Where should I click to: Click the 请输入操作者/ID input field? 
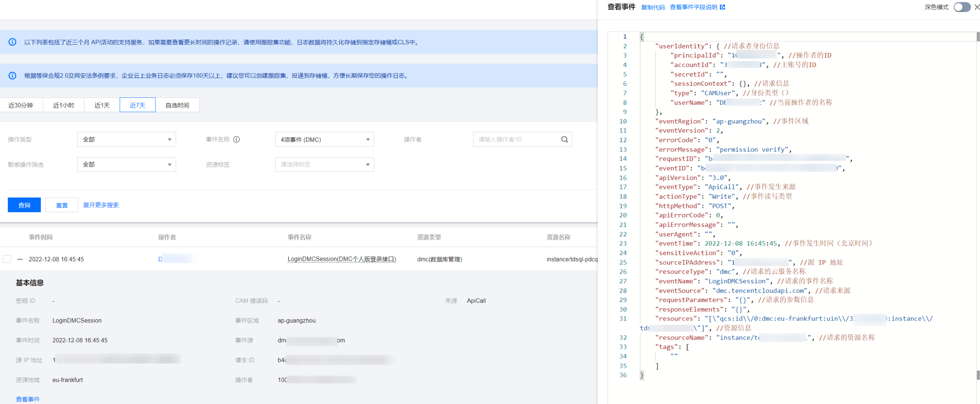515,139
